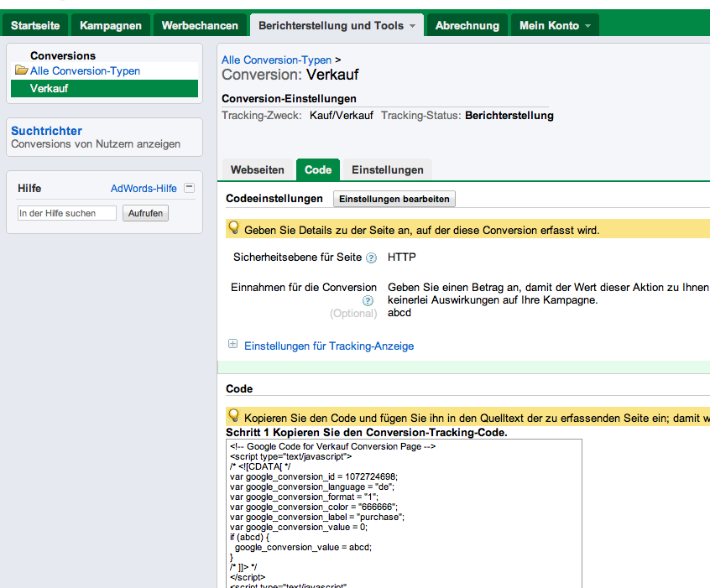Click the 'abcd' revenue value text
This screenshot has width=710, height=588.
point(399,313)
